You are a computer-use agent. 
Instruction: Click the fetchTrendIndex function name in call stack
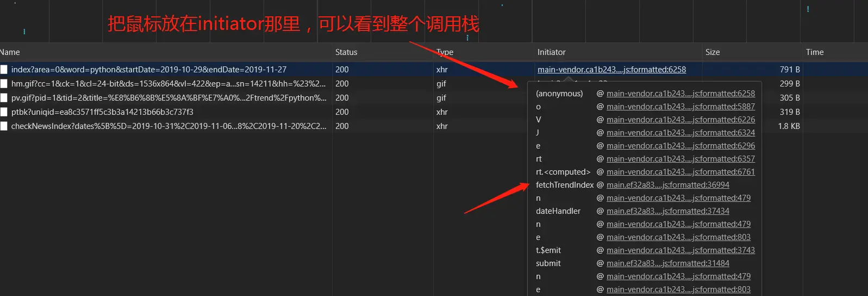[x=565, y=185]
